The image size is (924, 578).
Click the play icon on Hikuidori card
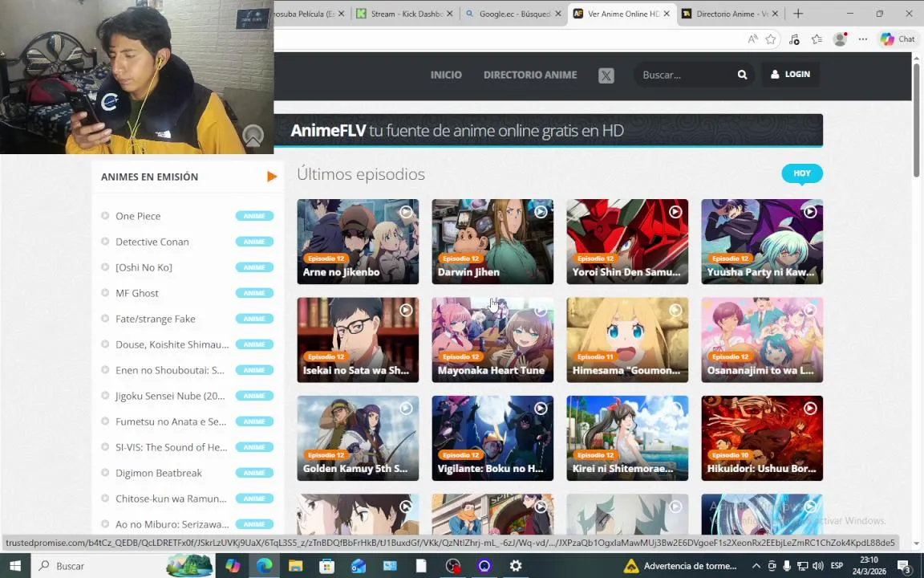point(810,408)
